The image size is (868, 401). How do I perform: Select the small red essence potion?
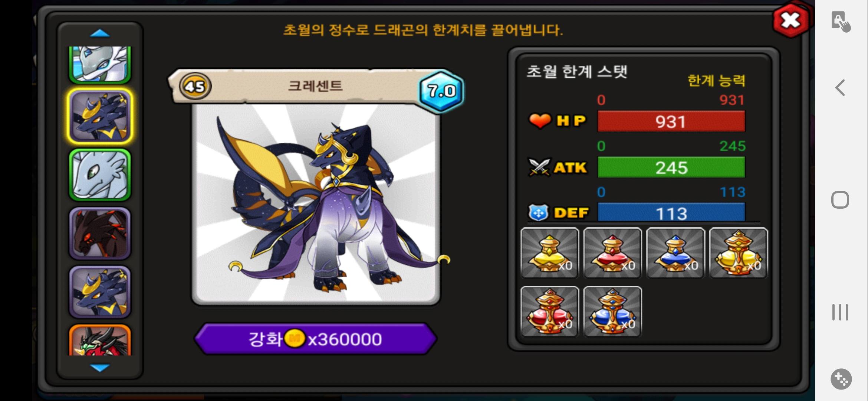tap(612, 253)
